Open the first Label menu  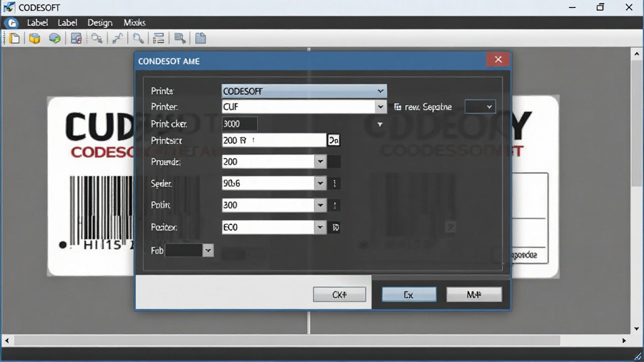pos(37,23)
